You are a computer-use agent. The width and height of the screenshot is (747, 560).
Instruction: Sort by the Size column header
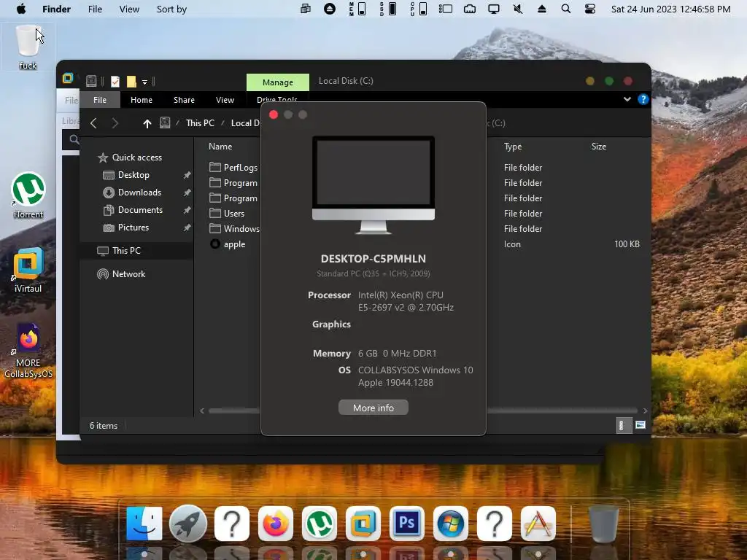coord(599,146)
